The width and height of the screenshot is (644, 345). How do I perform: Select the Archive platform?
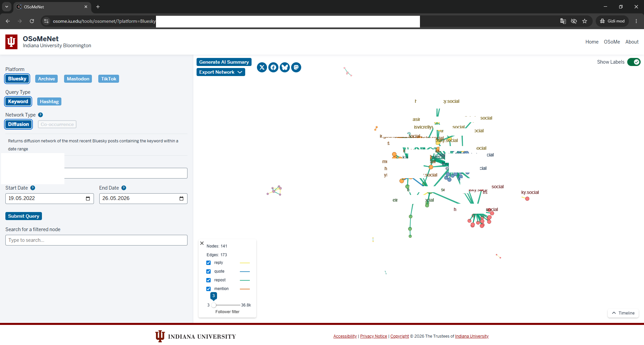click(x=46, y=79)
